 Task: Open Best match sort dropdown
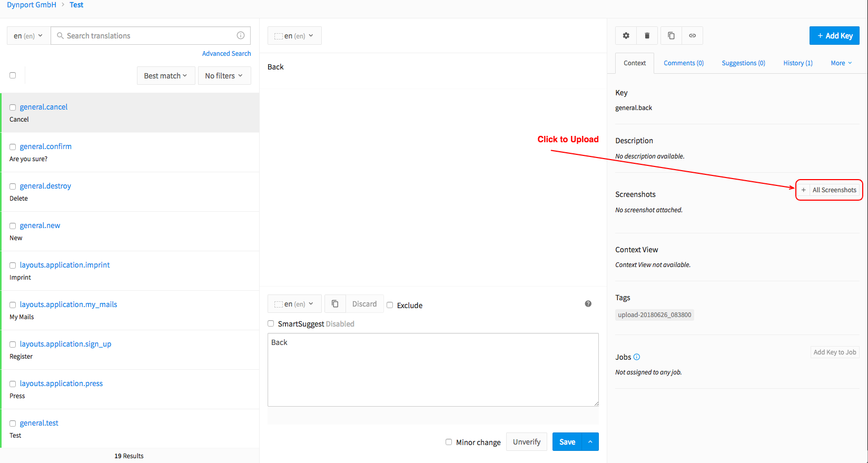click(166, 75)
